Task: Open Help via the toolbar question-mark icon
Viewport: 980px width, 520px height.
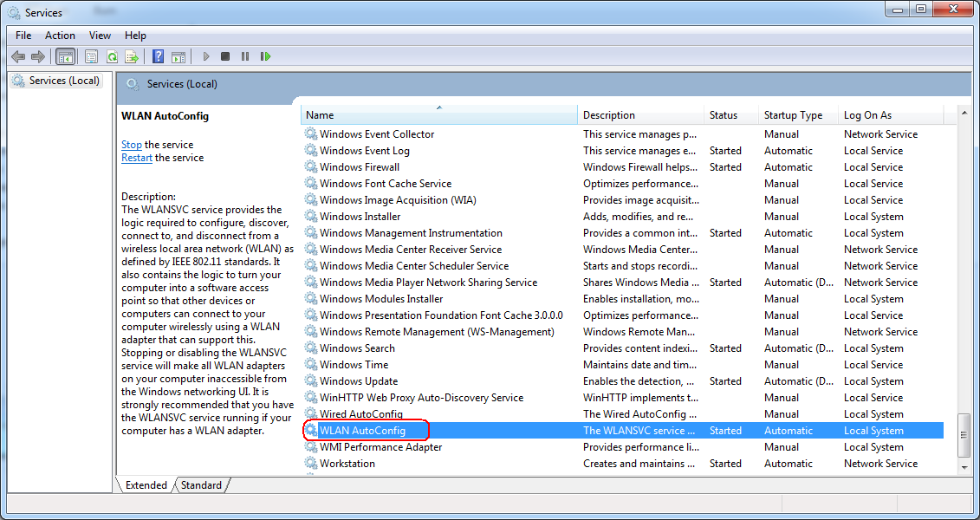Action: (x=158, y=57)
